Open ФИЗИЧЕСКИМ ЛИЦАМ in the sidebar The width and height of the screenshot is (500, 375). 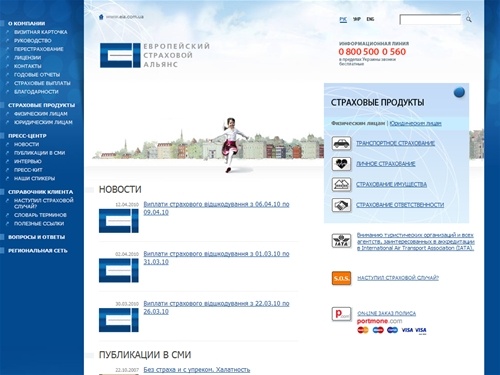[x=41, y=114]
